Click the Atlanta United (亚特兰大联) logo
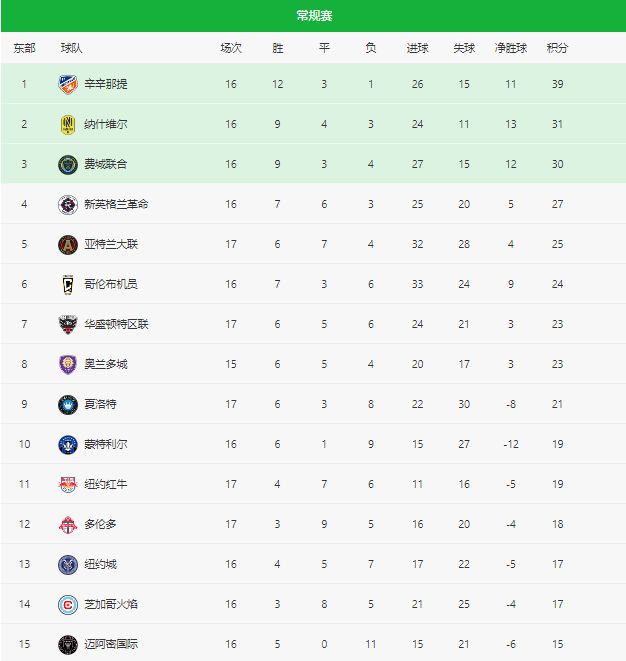 68,244
